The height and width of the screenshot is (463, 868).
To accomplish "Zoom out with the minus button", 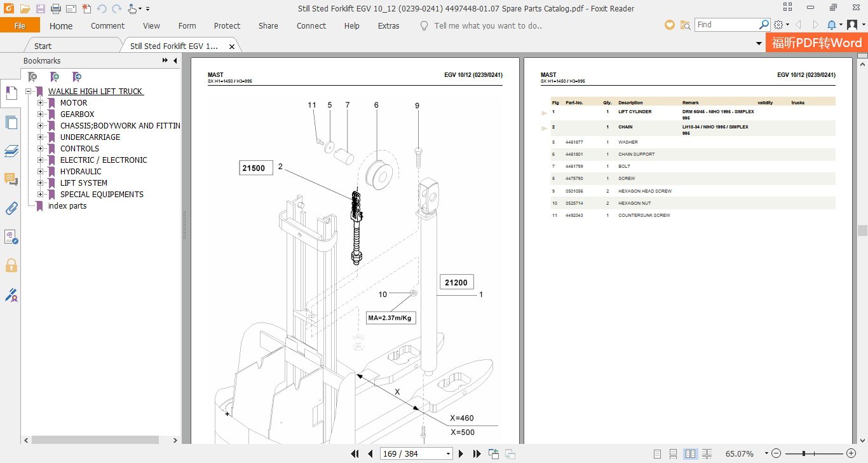I will 775,453.
